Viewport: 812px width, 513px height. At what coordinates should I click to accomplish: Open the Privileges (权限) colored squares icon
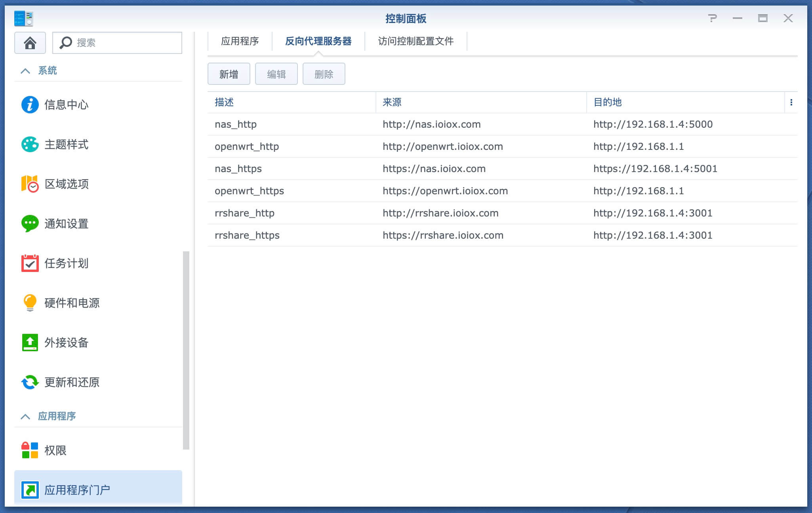(30, 450)
